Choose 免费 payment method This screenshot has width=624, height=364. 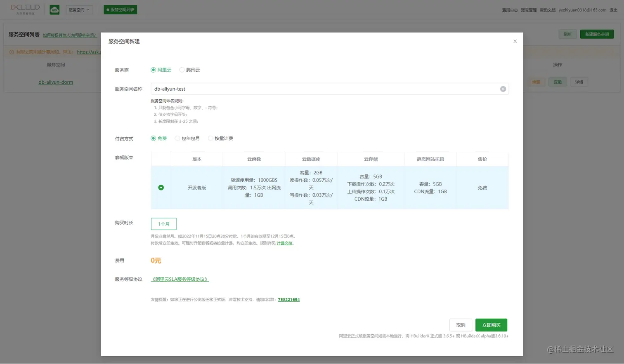click(x=159, y=139)
